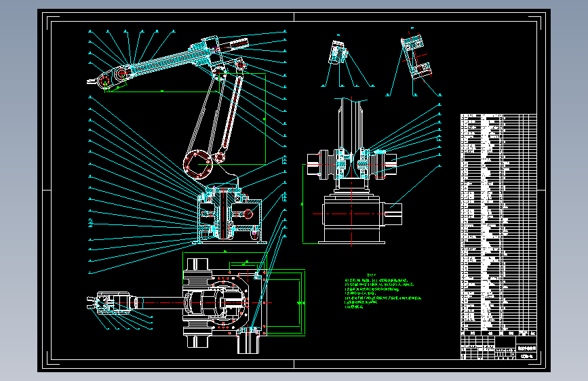Select the parts list table on the right
This screenshot has height=381, width=588.
coord(498,224)
